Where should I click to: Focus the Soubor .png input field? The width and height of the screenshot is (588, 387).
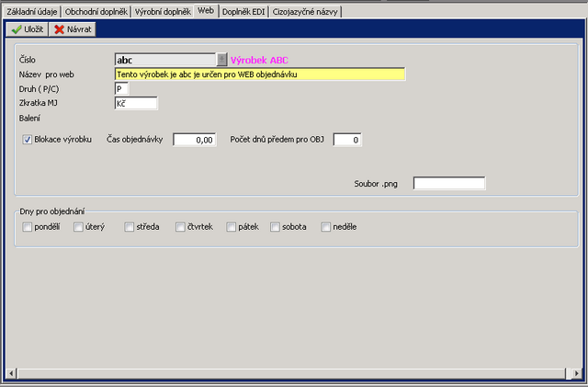(448, 184)
